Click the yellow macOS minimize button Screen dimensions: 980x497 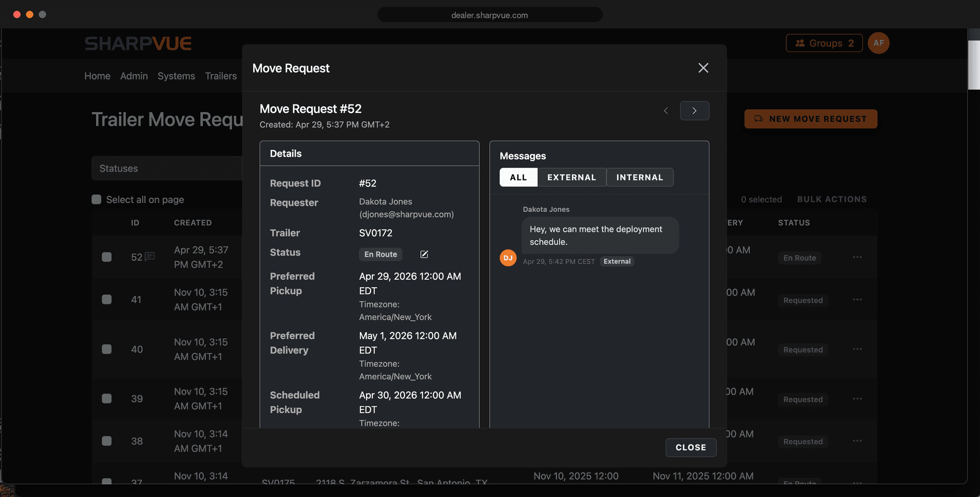[x=29, y=15]
